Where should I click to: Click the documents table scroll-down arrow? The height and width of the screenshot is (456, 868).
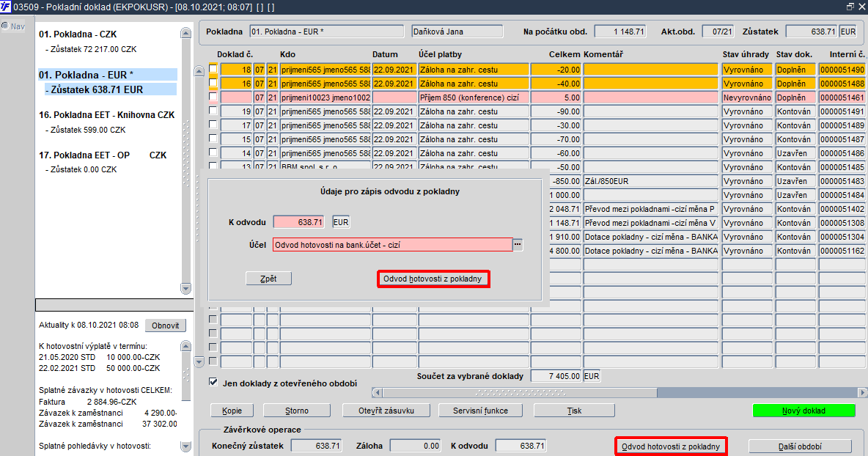tap(199, 362)
